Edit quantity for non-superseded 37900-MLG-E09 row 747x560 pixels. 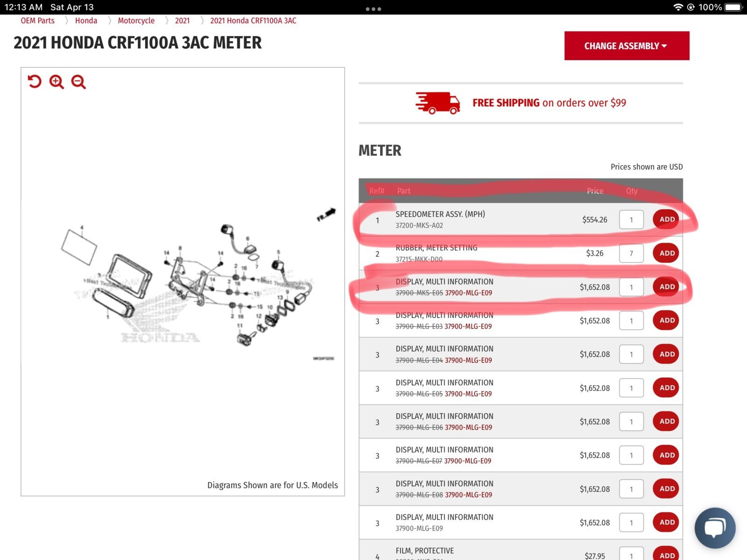click(x=631, y=523)
